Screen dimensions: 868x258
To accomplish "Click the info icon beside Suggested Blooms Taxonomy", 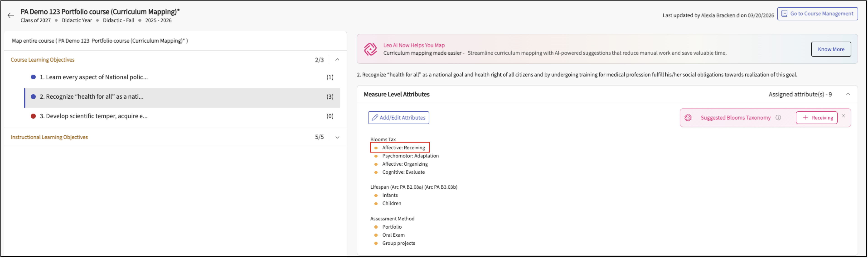I will [x=778, y=118].
